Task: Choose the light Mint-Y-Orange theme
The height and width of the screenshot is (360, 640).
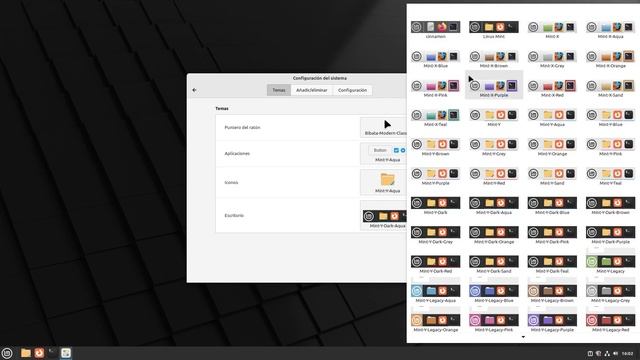Action: pos(552,147)
